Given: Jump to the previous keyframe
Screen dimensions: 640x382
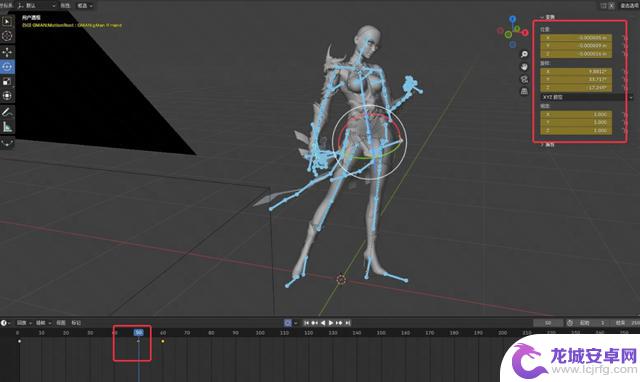Looking at the screenshot, I should (x=314, y=323).
